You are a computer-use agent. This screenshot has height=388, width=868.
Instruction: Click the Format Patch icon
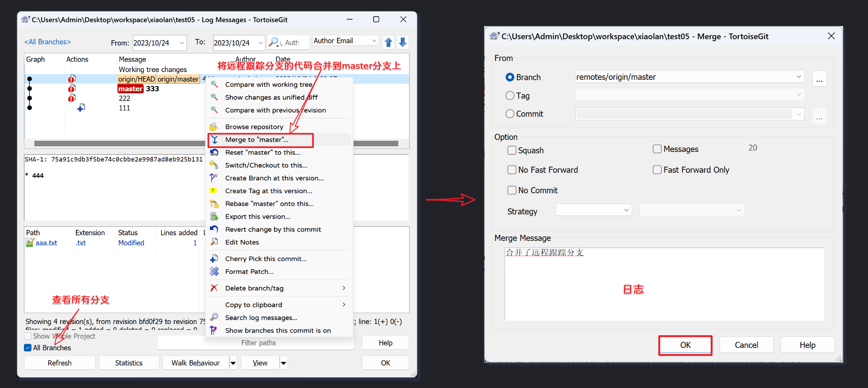214,272
